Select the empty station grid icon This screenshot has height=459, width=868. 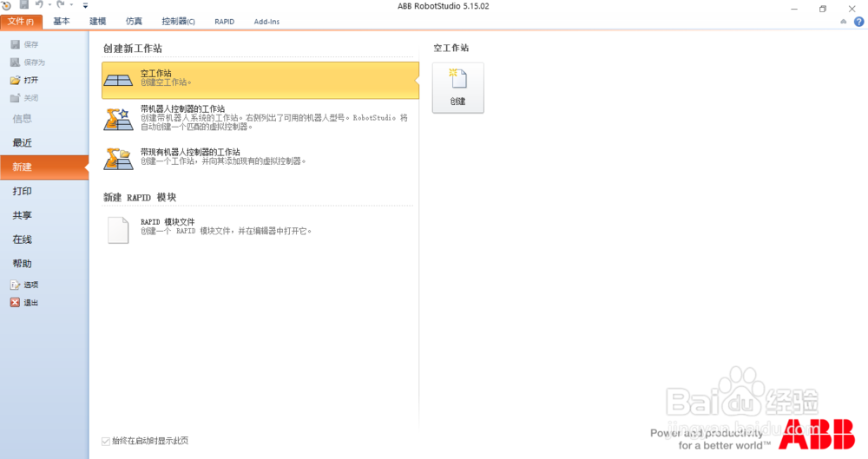[118, 81]
